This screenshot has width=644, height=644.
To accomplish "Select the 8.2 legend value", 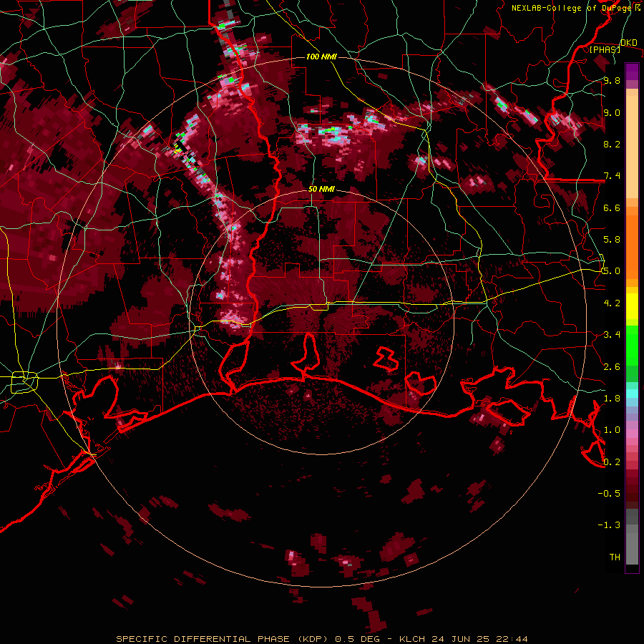I will click(612, 144).
